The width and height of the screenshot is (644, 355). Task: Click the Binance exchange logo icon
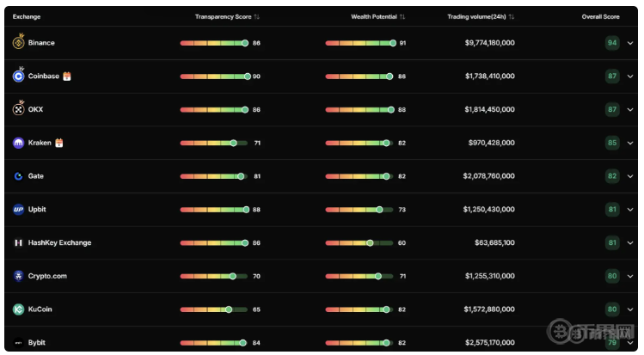point(18,42)
